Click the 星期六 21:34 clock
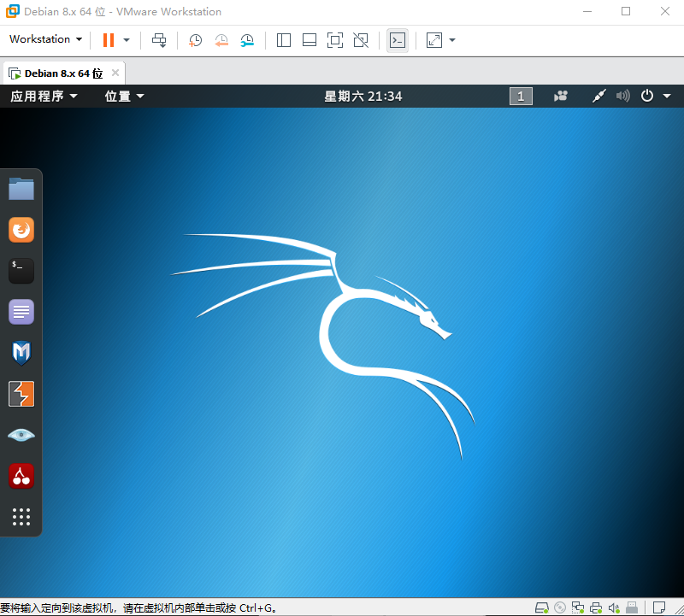 363,96
